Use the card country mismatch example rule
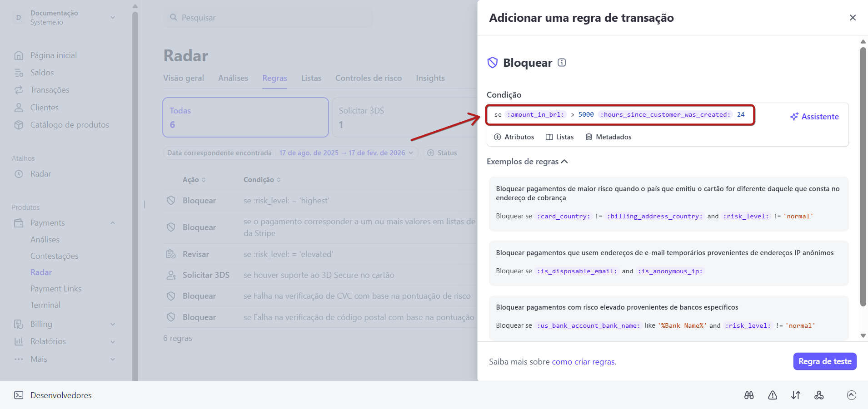 tap(668, 204)
